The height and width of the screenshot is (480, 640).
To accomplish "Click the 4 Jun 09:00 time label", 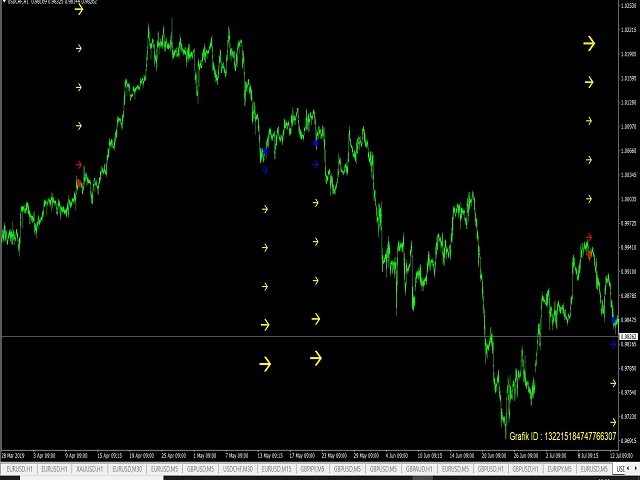I will pyautogui.click(x=396, y=456).
